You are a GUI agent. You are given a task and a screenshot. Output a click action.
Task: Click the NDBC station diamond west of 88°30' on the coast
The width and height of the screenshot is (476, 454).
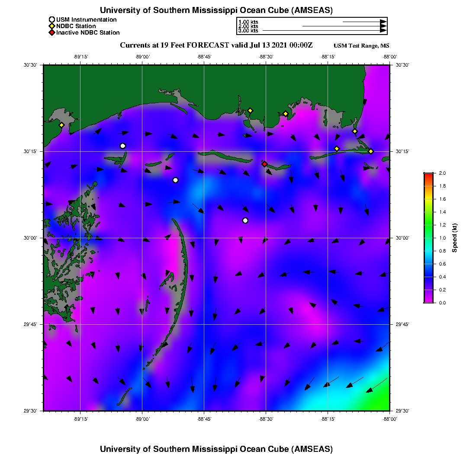pyautogui.click(x=250, y=110)
